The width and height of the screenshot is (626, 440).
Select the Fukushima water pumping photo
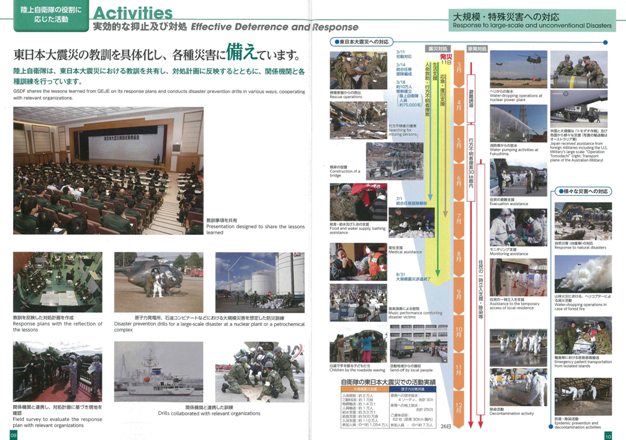point(518,124)
